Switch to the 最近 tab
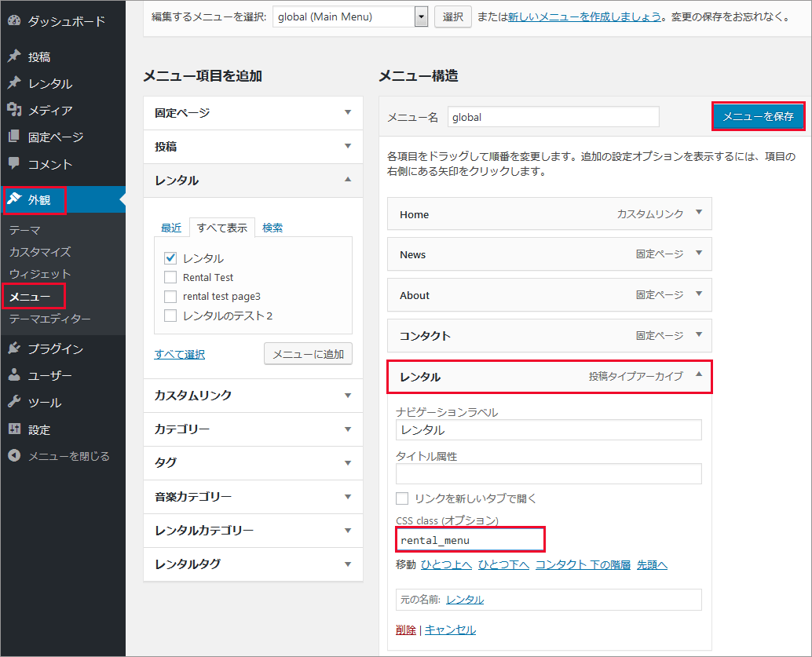 171,228
